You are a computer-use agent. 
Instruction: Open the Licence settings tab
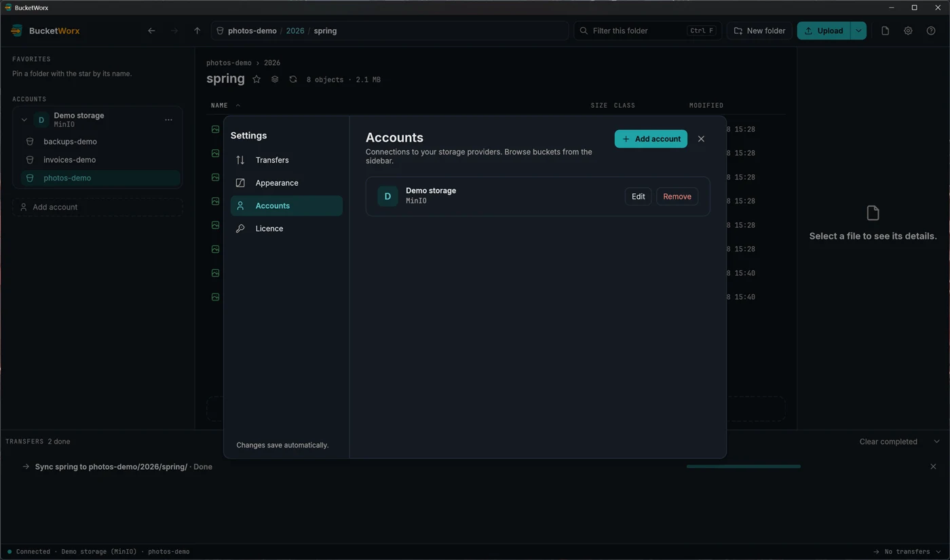(286, 228)
